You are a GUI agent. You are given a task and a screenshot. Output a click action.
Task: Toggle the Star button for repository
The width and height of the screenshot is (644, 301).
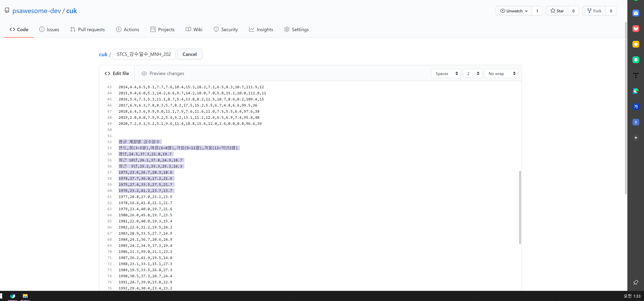557,11
